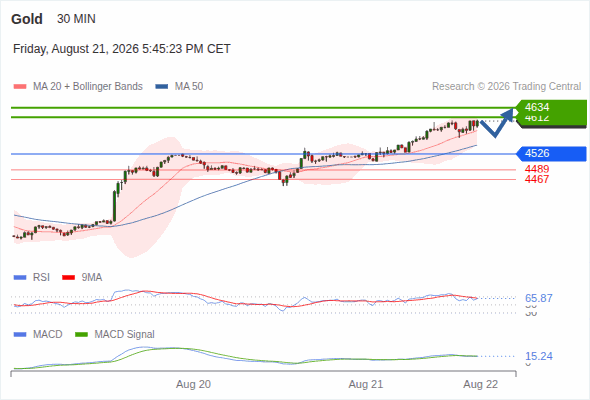590x400 pixels.
Task: Select the MA 20 + Bollinger Bands legend label
Action: click(88, 87)
